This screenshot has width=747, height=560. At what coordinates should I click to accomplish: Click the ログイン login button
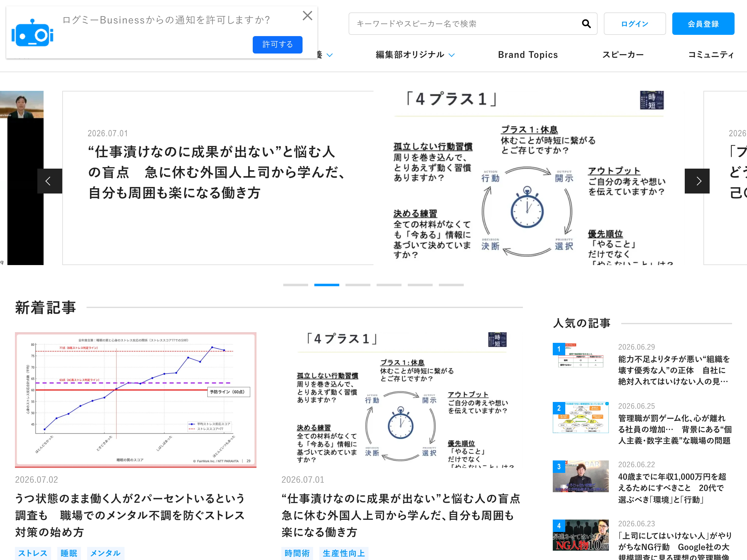pos(635,24)
